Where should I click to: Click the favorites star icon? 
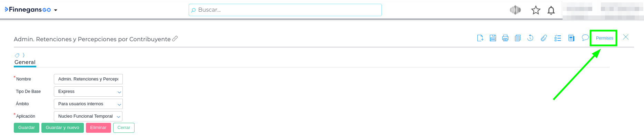(x=535, y=10)
